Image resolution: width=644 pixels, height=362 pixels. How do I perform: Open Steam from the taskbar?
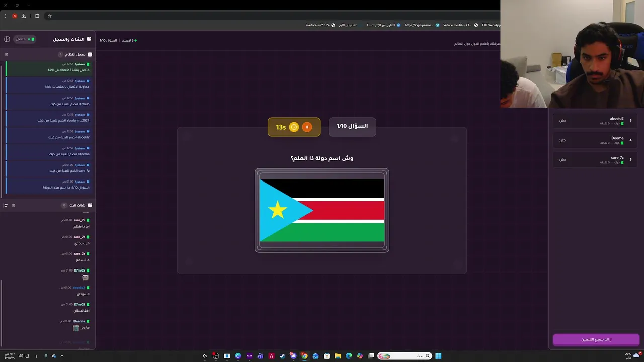pyautogui.click(x=282, y=356)
